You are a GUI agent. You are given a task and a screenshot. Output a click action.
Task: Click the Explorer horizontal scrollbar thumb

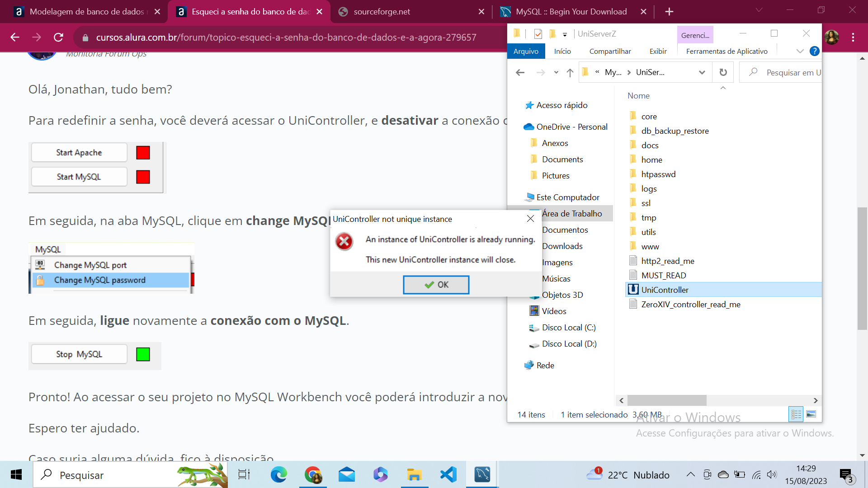point(667,400)
